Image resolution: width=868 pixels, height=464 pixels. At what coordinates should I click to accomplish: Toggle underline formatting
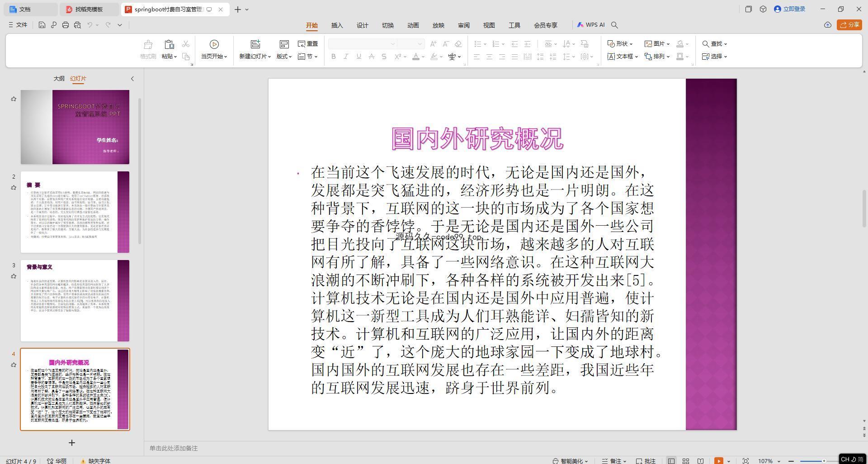point(359,57)
